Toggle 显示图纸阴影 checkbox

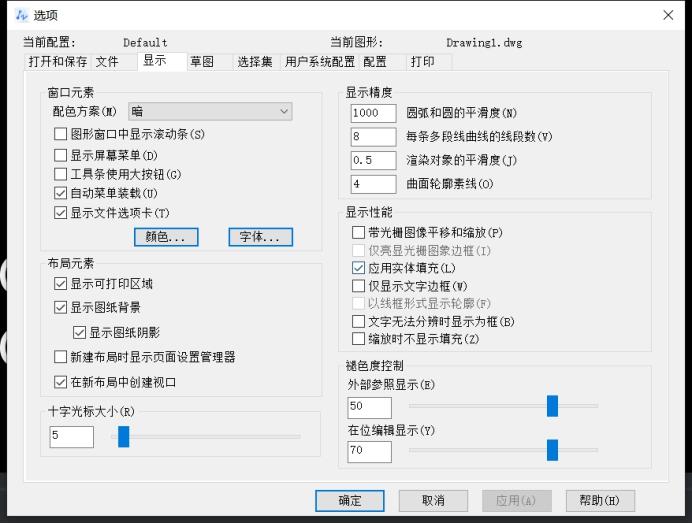point(79,332)
